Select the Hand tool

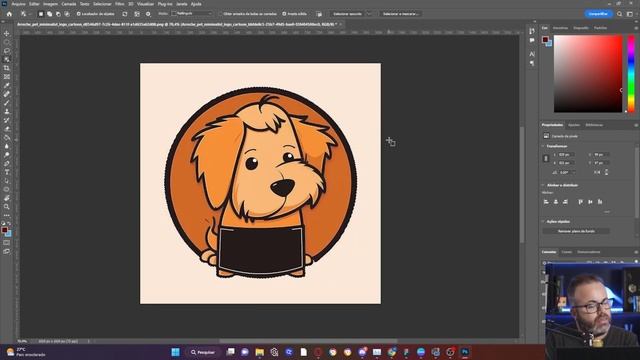click(7, 198)
